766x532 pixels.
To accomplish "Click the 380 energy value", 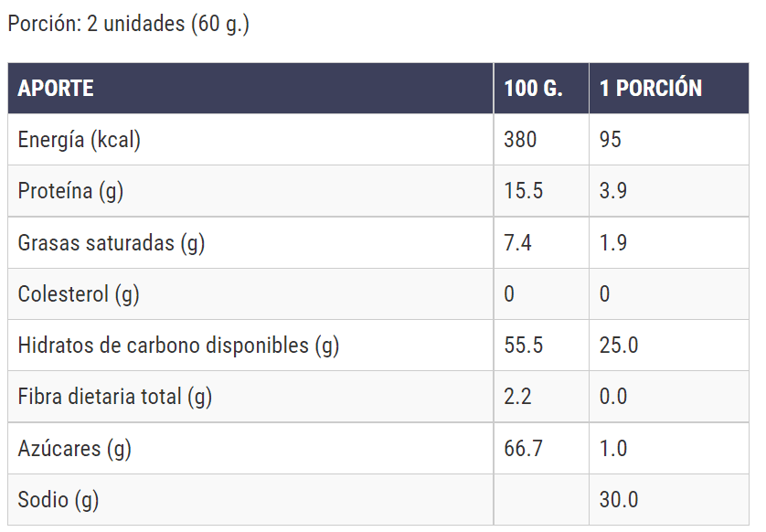I will 520,140.
